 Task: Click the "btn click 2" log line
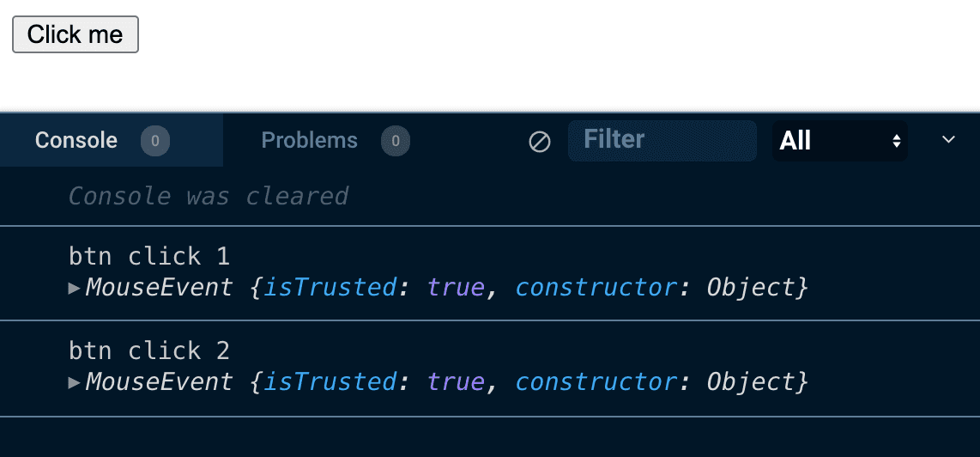[x=148, y=350]
